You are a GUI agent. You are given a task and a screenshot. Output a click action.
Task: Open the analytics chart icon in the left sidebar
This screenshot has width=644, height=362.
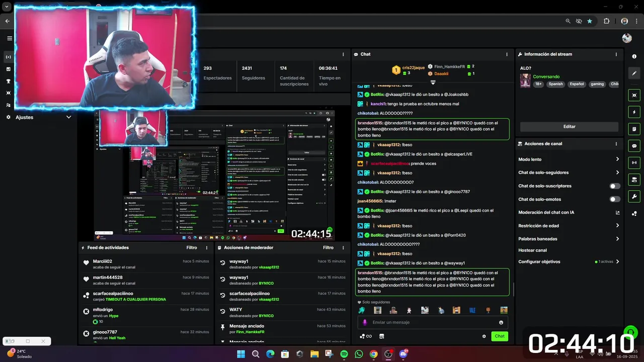9,69
